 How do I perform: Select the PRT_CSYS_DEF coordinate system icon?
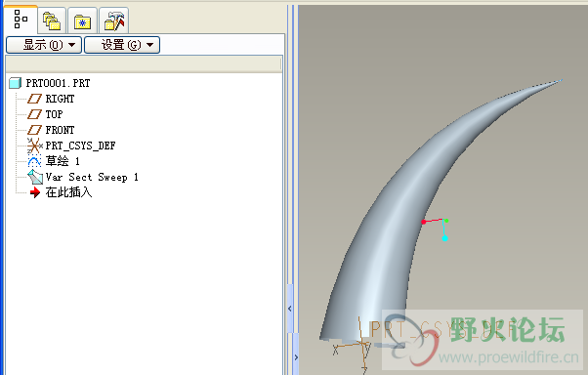[35, 146]
